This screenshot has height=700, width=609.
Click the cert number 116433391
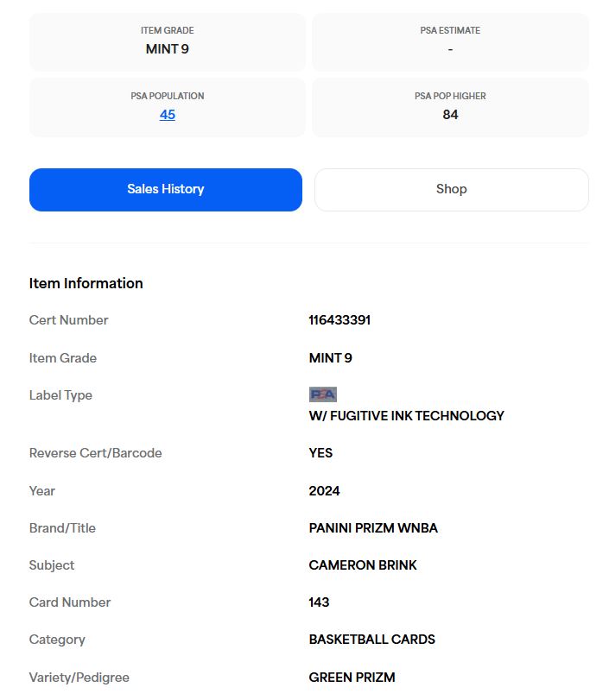tap(339, 320)
